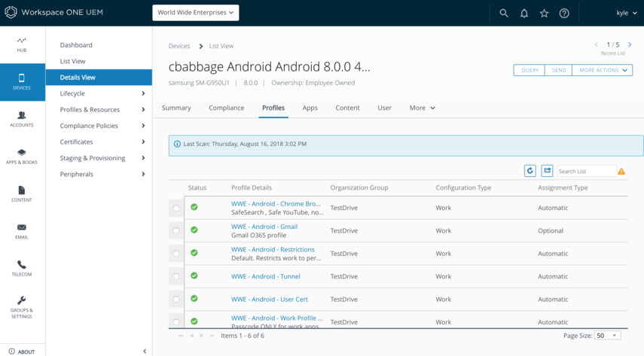Switch to the Apps tab

click(x=310, y=108)
